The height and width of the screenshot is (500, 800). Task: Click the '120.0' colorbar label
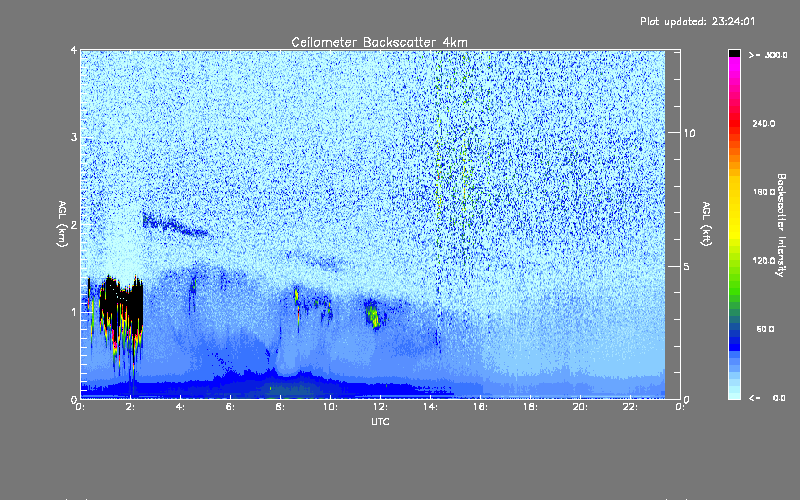click(x=764, y=261)
